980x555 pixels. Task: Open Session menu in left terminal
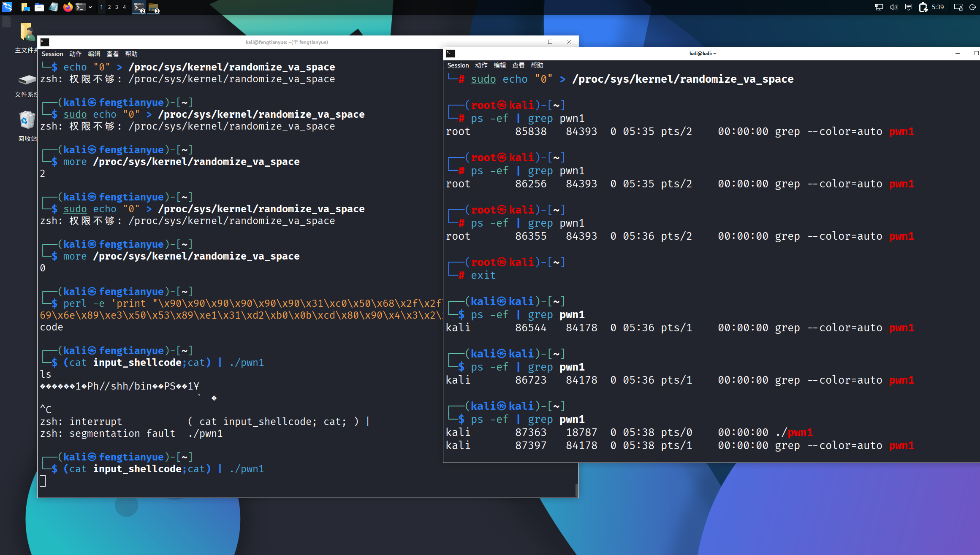point(52,54)
